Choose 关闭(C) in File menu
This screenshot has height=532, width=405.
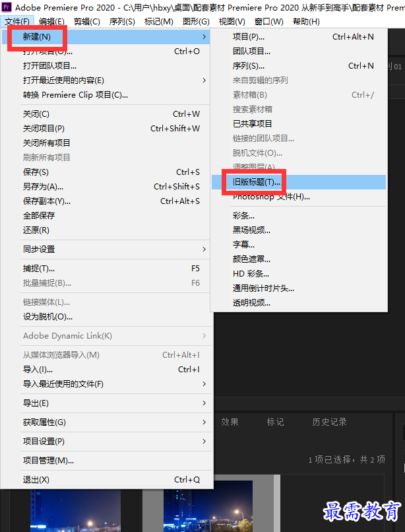(x=106, y=114)
